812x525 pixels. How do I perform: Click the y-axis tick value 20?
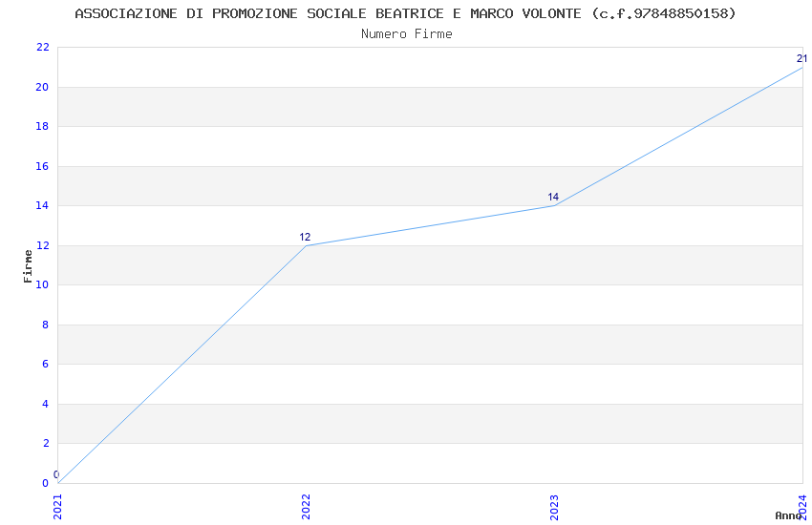(x=42, y=87)
